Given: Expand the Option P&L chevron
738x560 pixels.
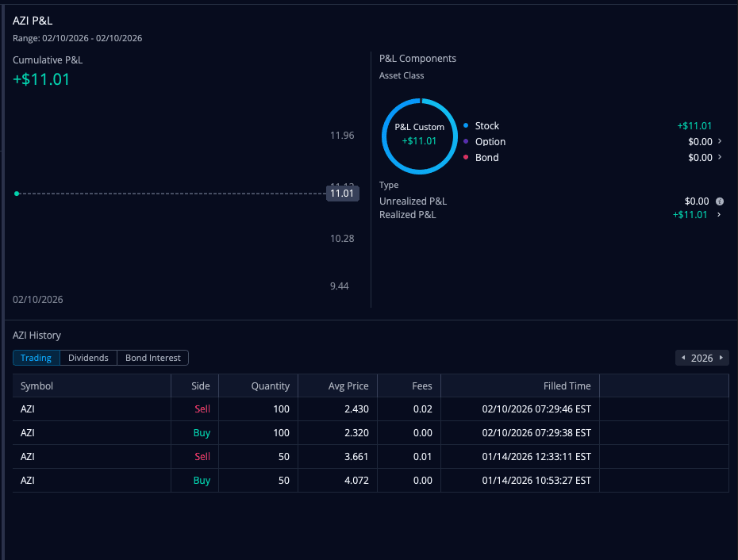Looking at the screenshot, I should (x=720, y=141).
